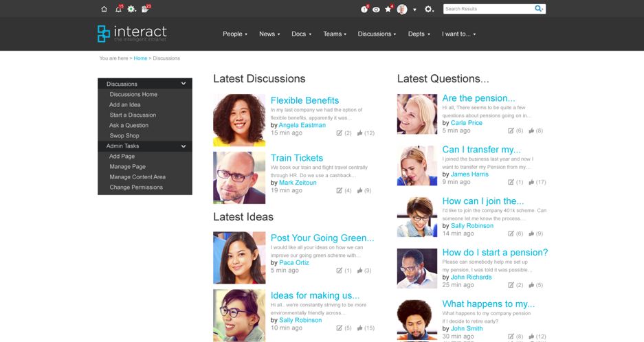The height and width of the screenshot is (342, 644).
Task: Click the home icon in top bar
Action: (104, 9)
